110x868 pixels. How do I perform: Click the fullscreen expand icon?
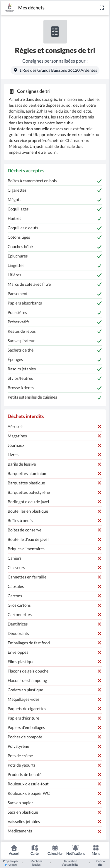click(x=101, y=8)
